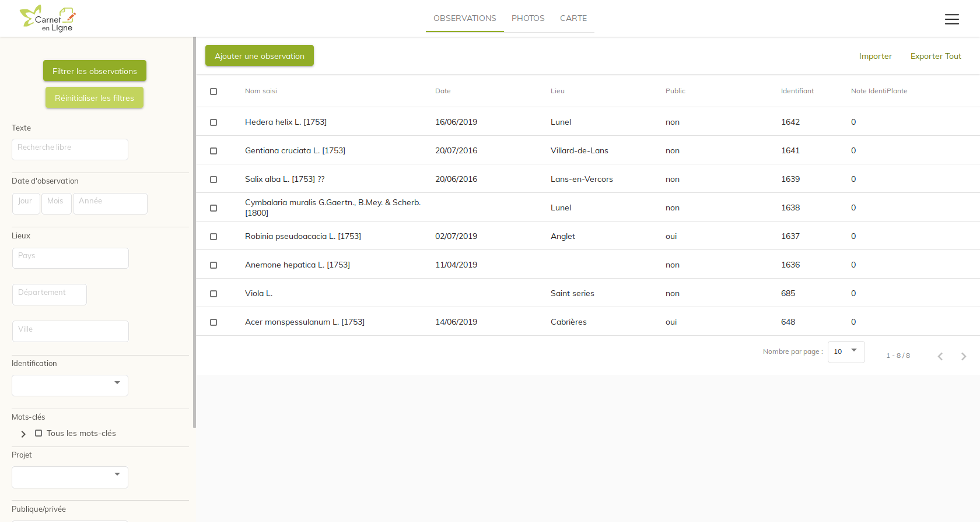980x524 pixels.
Task: Go to previous page arrow
Action: (x=940, y=356)
